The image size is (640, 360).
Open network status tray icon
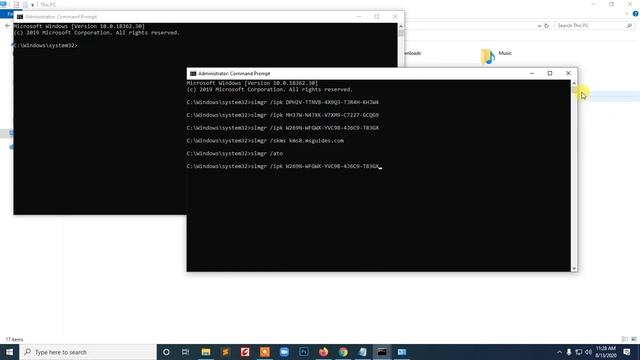point(578,352)
